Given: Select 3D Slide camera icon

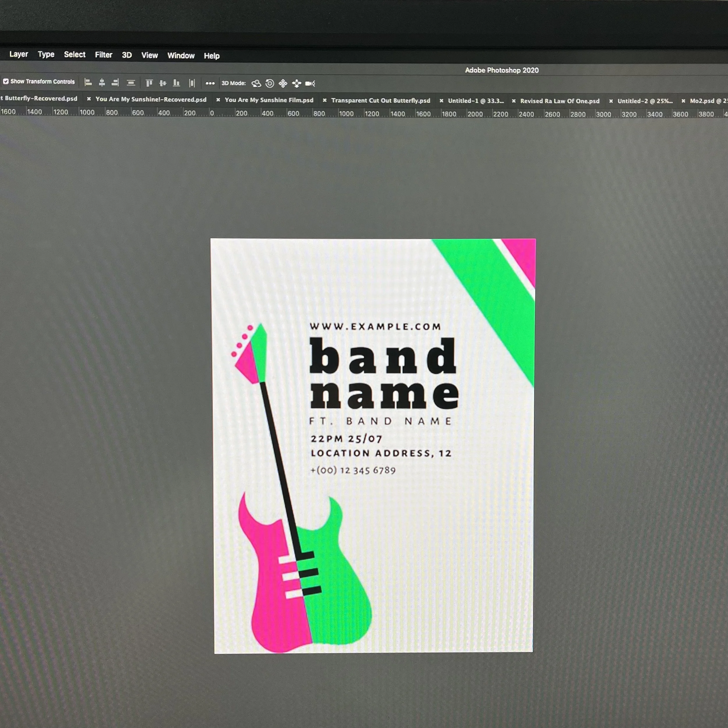Looking at the screenshot, I should click(x=296, y=84).
